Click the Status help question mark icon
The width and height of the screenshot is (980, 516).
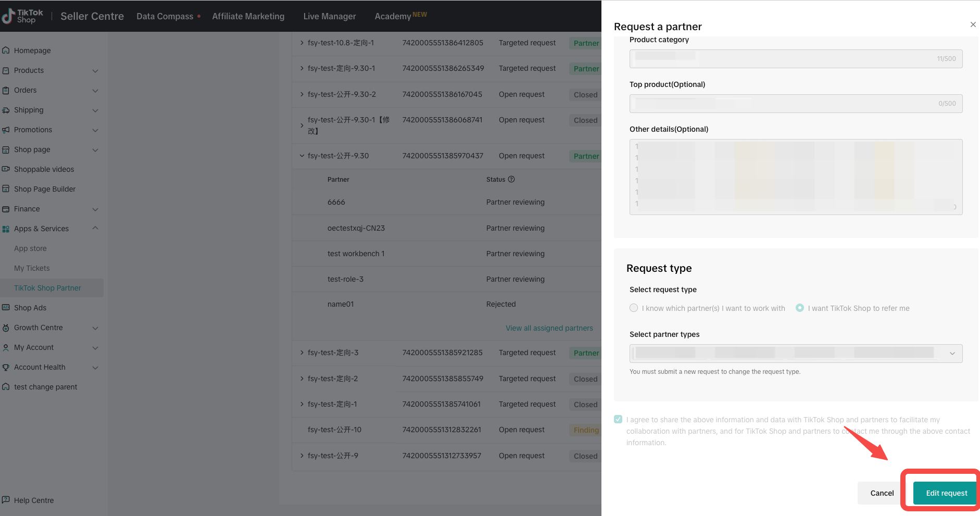(x=511, y=179)
